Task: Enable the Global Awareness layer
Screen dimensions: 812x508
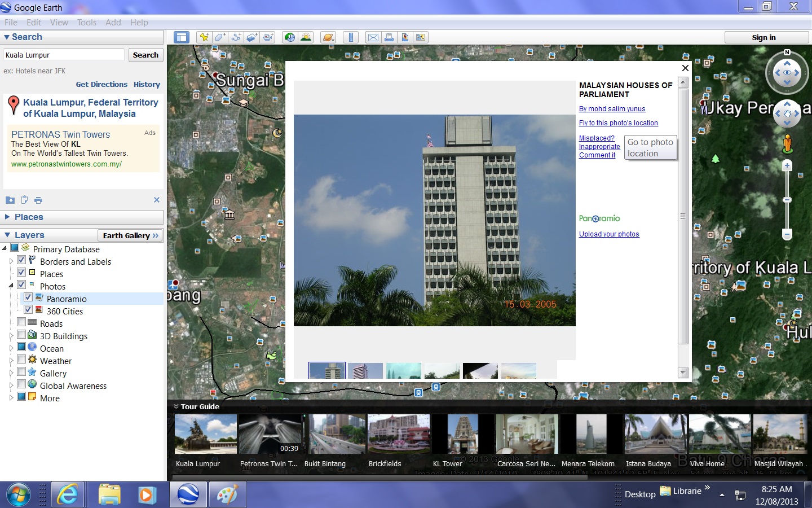Action: pos(21,384)
